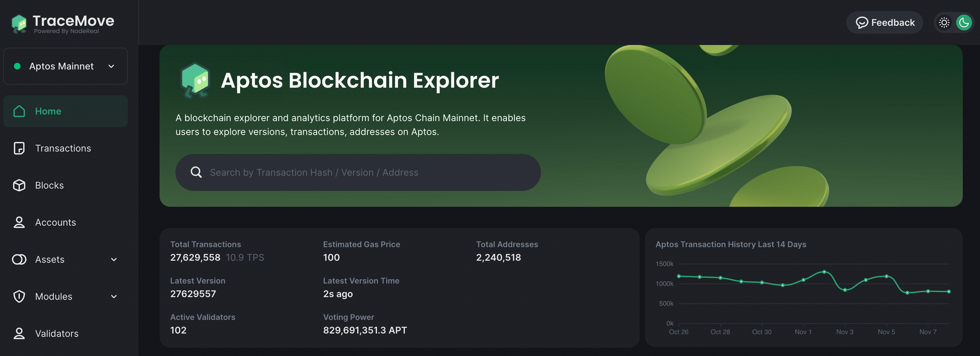Open the Aptos Mainnet network dropdown
The width and height of the screenshot is (980, 356).
tap(66, 66)
